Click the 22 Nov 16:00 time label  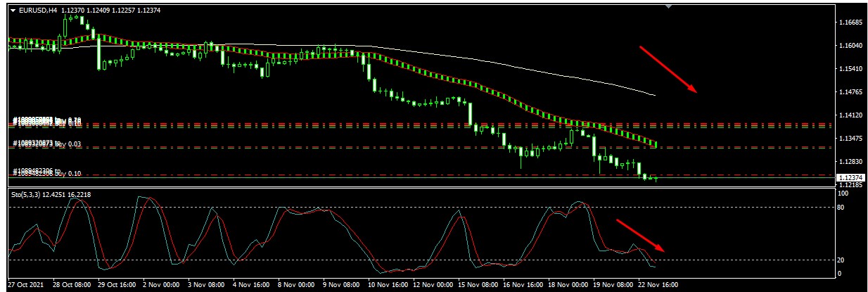tap(658, 286)
